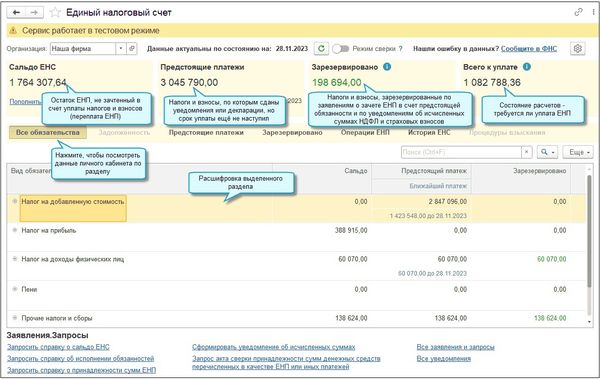
Task: Switch to the Операции ЕНП tab
Action: pos(365,132)
